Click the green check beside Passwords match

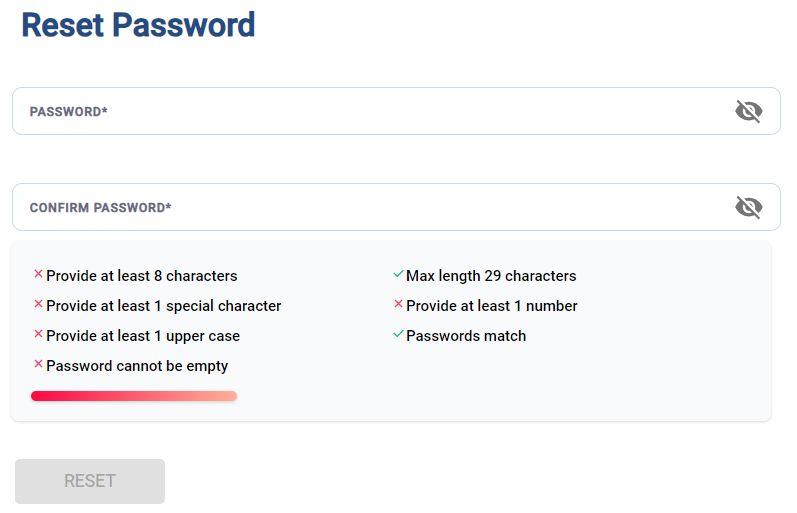(398, 334)
